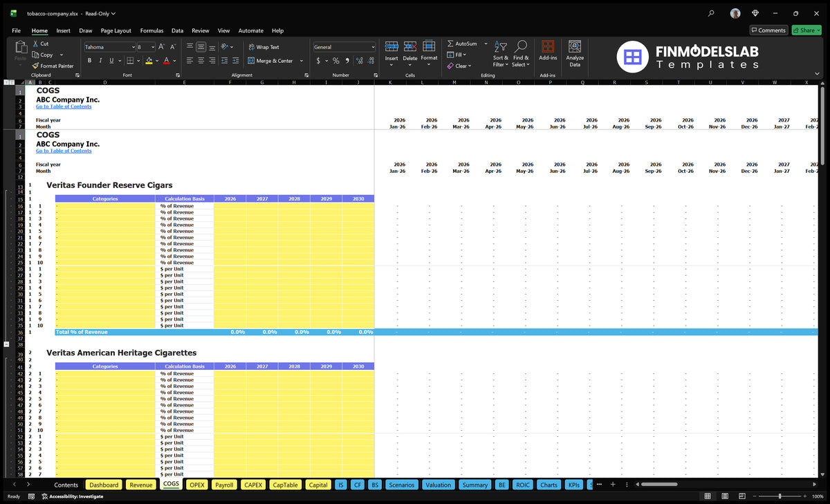Screen dimensions: 830x504
Task: Click the search magnifier in title bar
Action: [711, 13]
